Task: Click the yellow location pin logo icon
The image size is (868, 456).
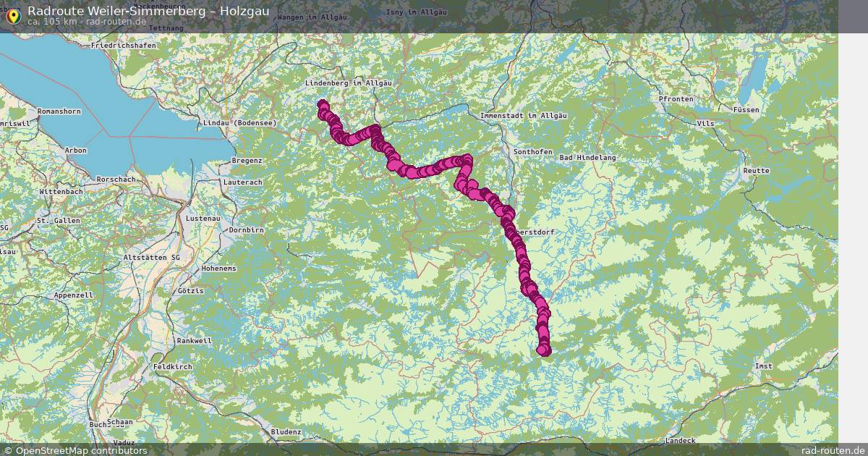Action: pyautogui.click(x=12, y=15)
